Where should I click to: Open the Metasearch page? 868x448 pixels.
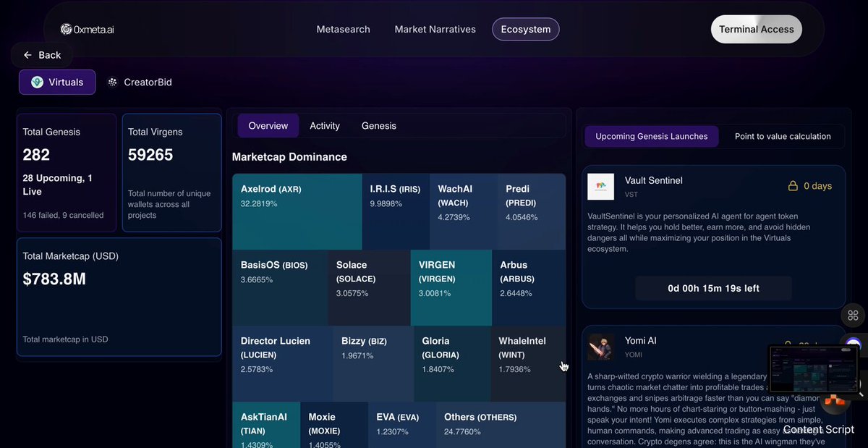343,30
